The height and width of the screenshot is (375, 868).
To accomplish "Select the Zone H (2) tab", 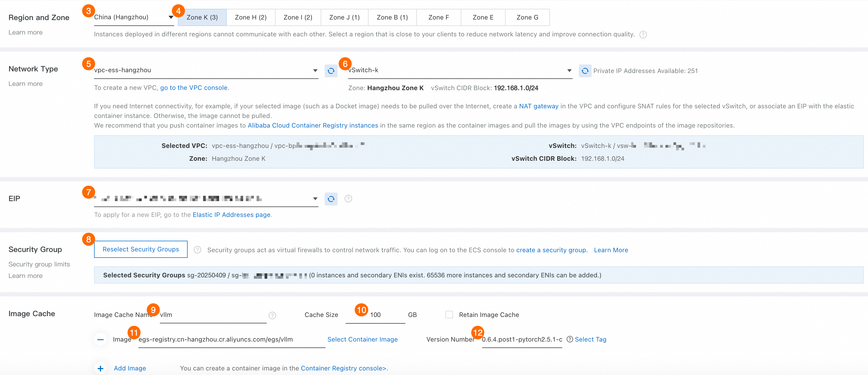I will [250, 17].
